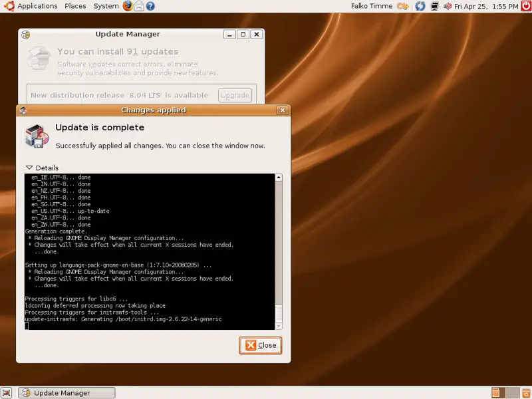Click the scrollbar up arrow in terminal details
This screenshot has width=532, height=399.
click(x=279, y=178)
